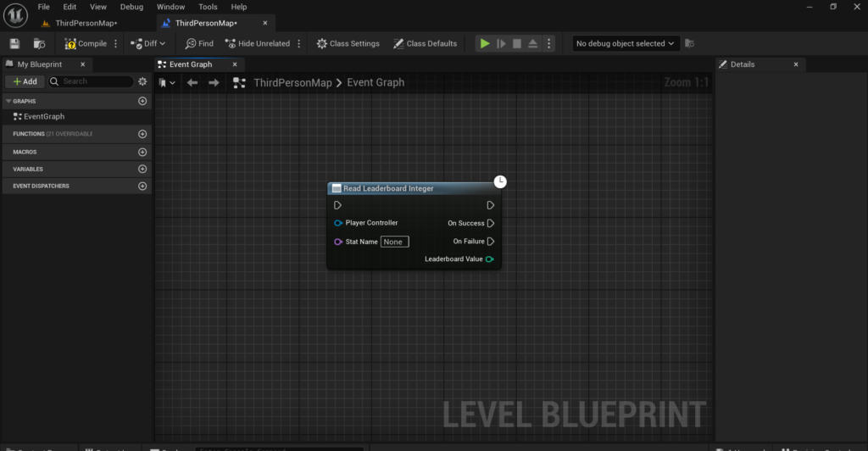Screen dimensions: 868x451
Task: Click the Stop simulation button
Action: point(517,44)
